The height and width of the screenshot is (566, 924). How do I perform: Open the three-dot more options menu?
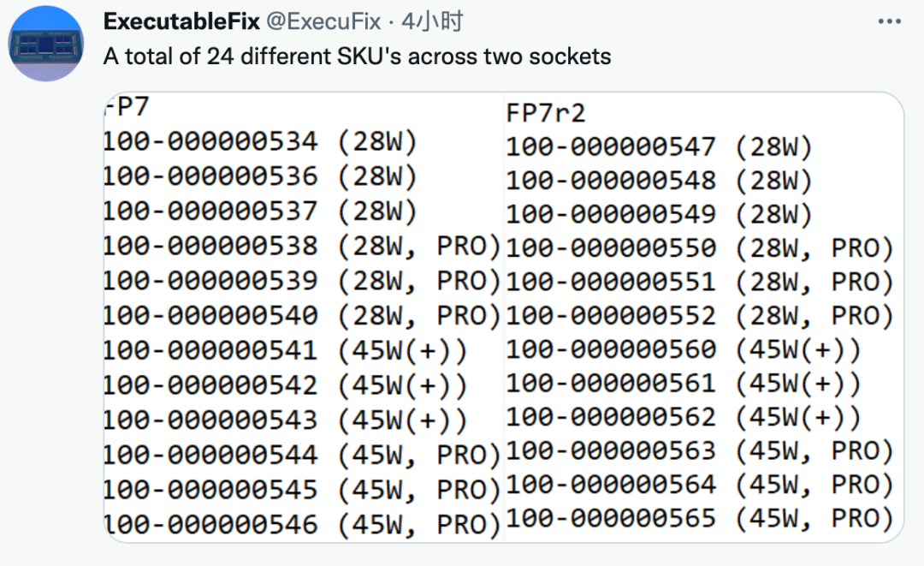point(889,21)
